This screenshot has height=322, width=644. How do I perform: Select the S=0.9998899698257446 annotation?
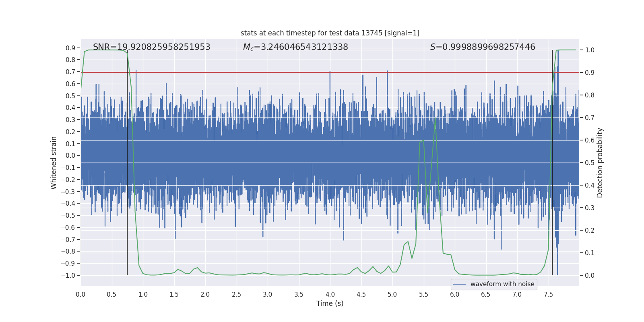tap(483, 47)
